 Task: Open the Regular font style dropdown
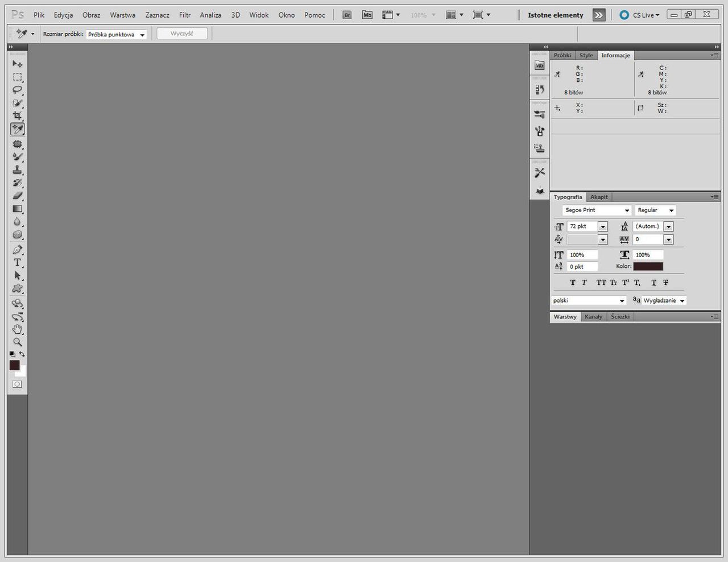(x=671, y=210)
